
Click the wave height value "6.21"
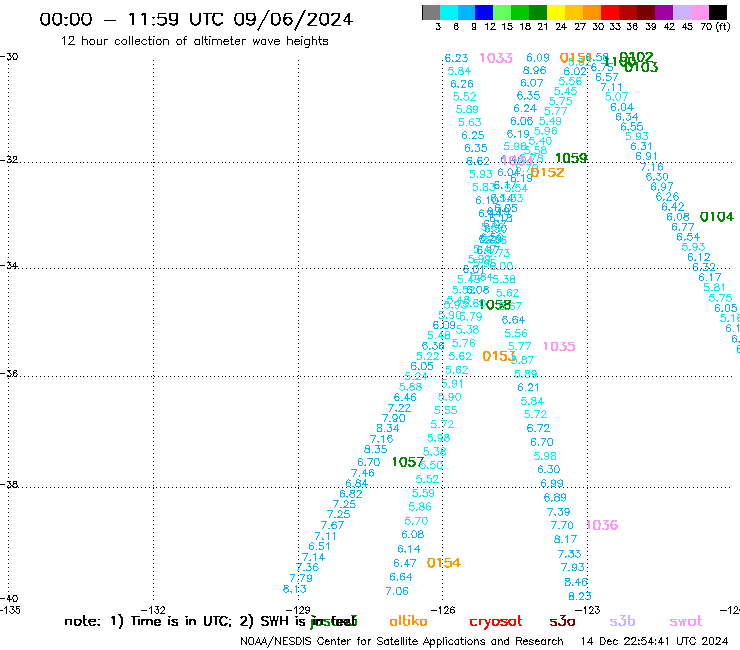[x=528, y=387]
